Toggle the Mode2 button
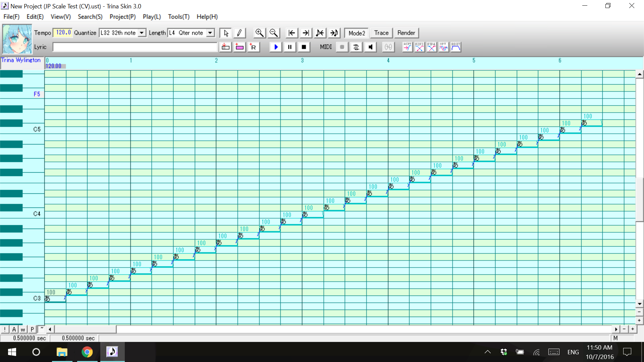Viewport: 644px width, 362px height. (x=357, y=33)
